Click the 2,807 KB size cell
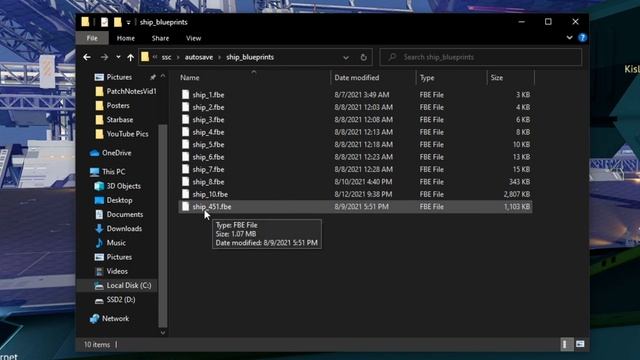This screenshot has height=360, width=640. click(x=516, y=194)
